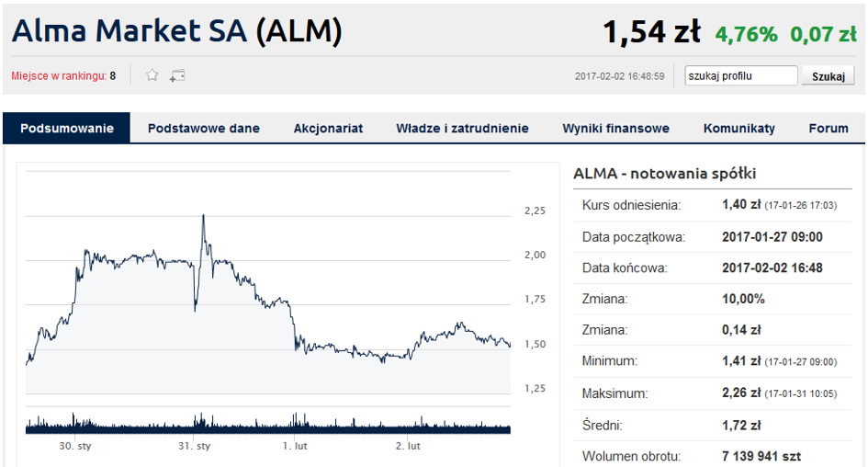Screen dimensions: 868x467
Task: Go to Władze i zatrudnienie tab
Action: click(462, 129)
